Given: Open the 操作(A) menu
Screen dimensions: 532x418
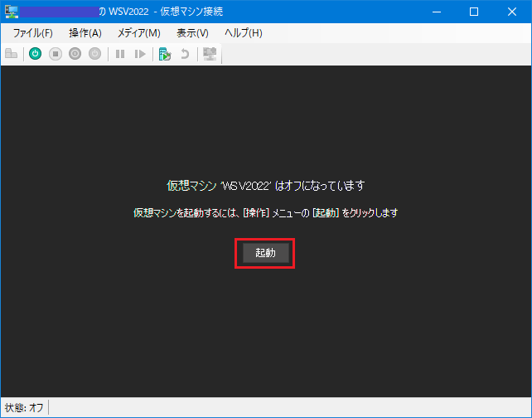Looking at the screenshot, I should [x=85, y=33].
